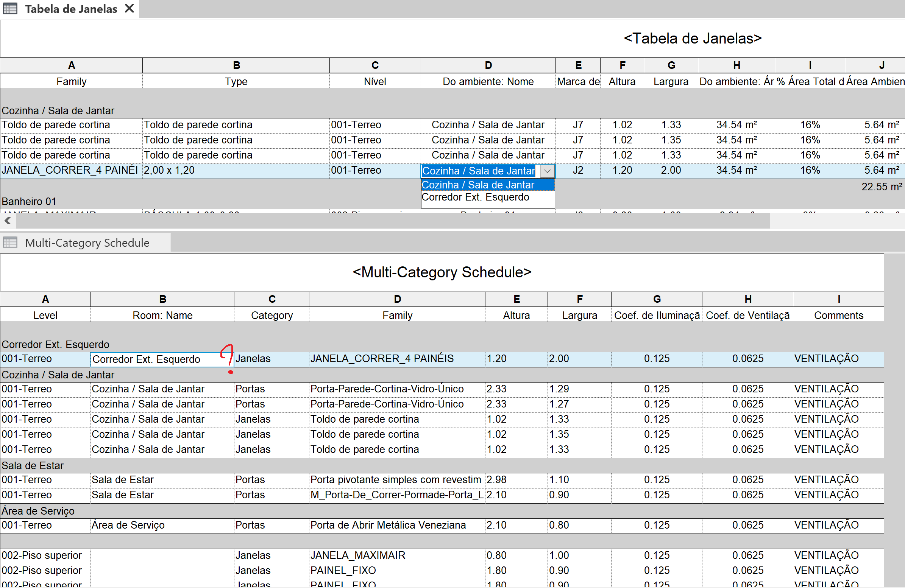Click the 'JANELA_CORRER_4 PAINÉIS' family cell
Viewport: 905px width, 588px height.
point(397,359)
